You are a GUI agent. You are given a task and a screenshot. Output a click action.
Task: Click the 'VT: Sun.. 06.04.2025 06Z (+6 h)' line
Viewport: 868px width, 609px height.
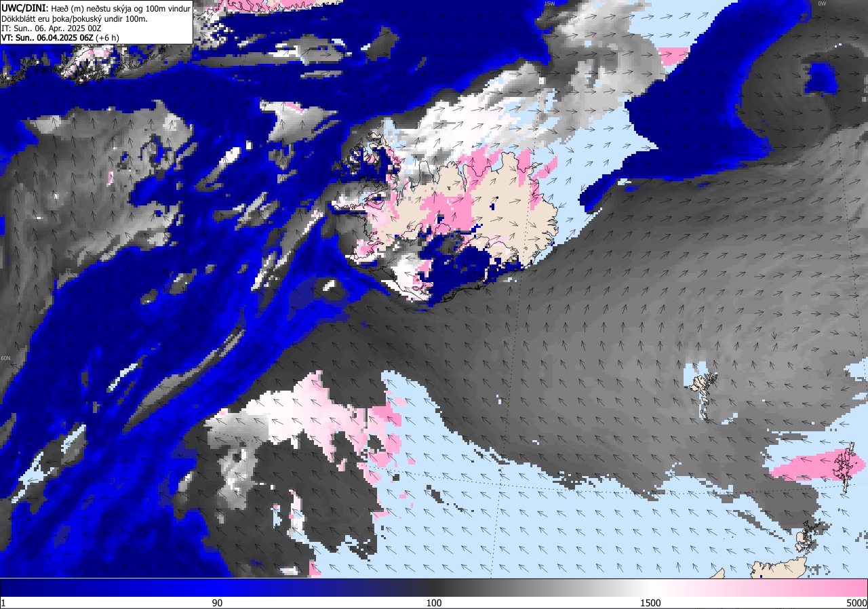[x=60, y=38]
